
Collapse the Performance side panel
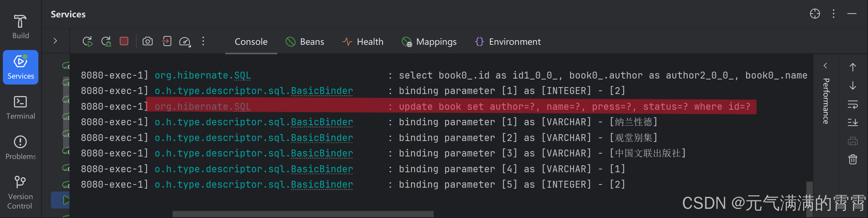tap(825, 66)
